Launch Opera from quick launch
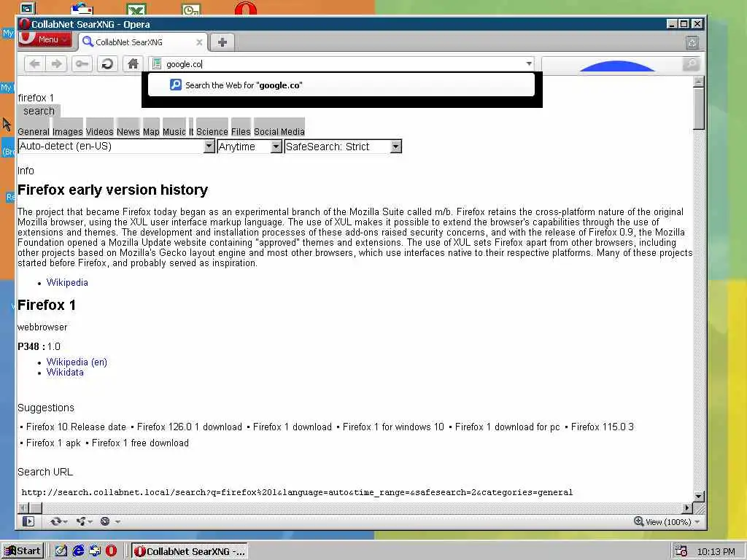This screenshot has width=747, height=560. [111, 551]
